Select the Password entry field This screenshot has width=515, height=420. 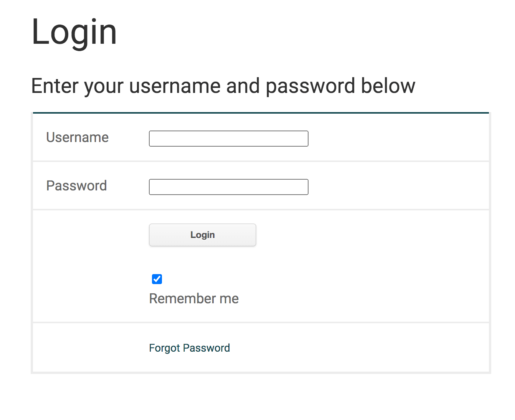coord(228,187)
